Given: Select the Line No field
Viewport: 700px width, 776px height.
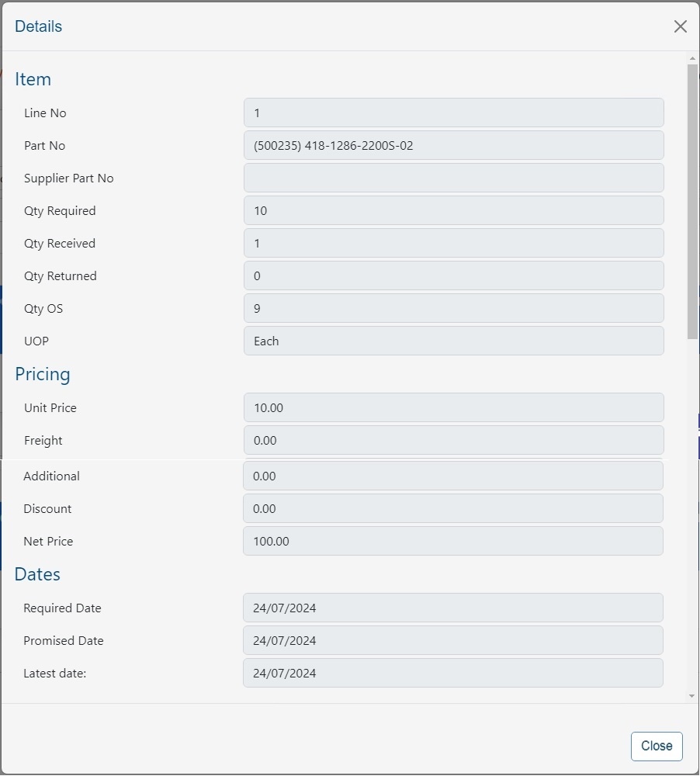Looking at the screenshot, I should [453, 113].
